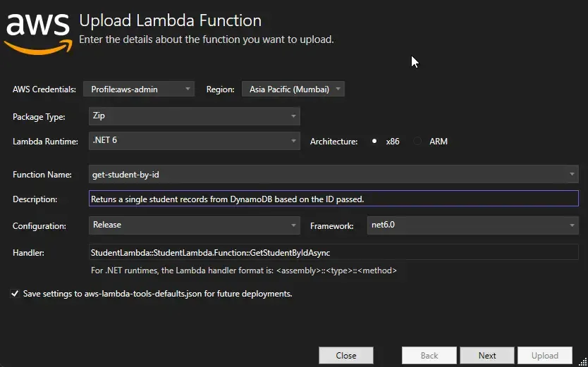Click the Close button
Viewport: 588px width, 367px height.
point(346,356)
